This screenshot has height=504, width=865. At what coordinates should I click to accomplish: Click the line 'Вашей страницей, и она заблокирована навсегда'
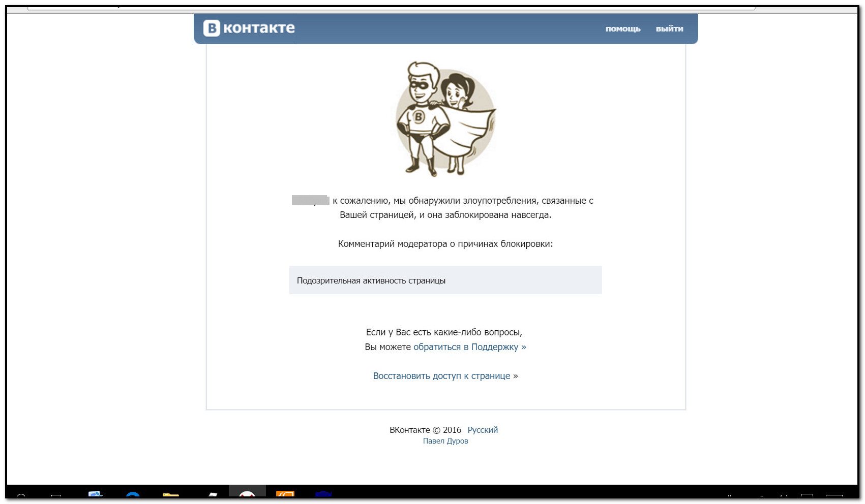click(445, 215)
